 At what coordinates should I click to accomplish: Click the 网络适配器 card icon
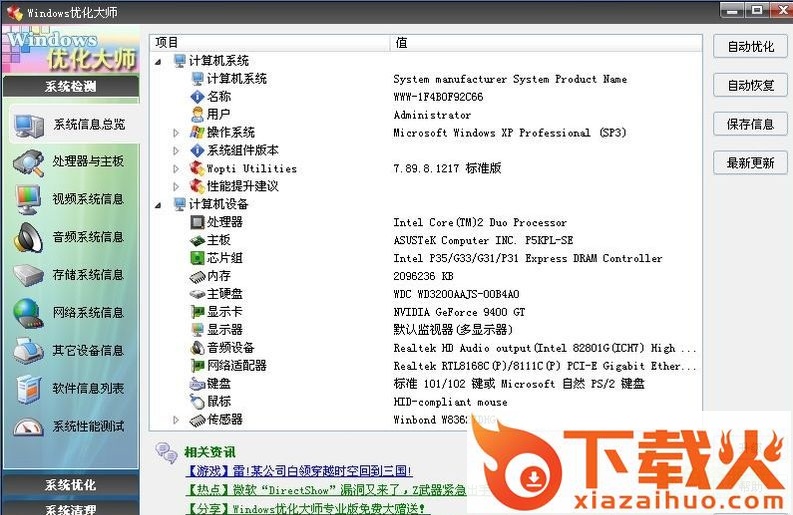(x=197, y=366)
